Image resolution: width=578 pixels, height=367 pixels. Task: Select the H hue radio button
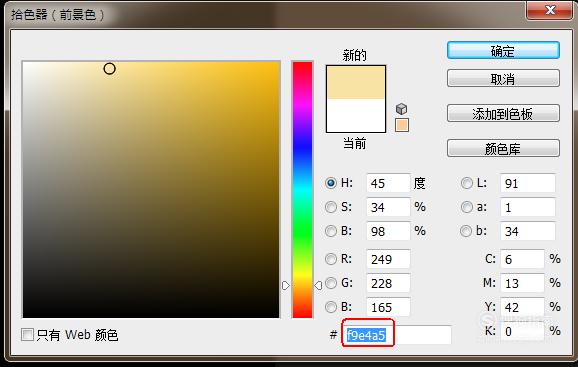(331, 183)
